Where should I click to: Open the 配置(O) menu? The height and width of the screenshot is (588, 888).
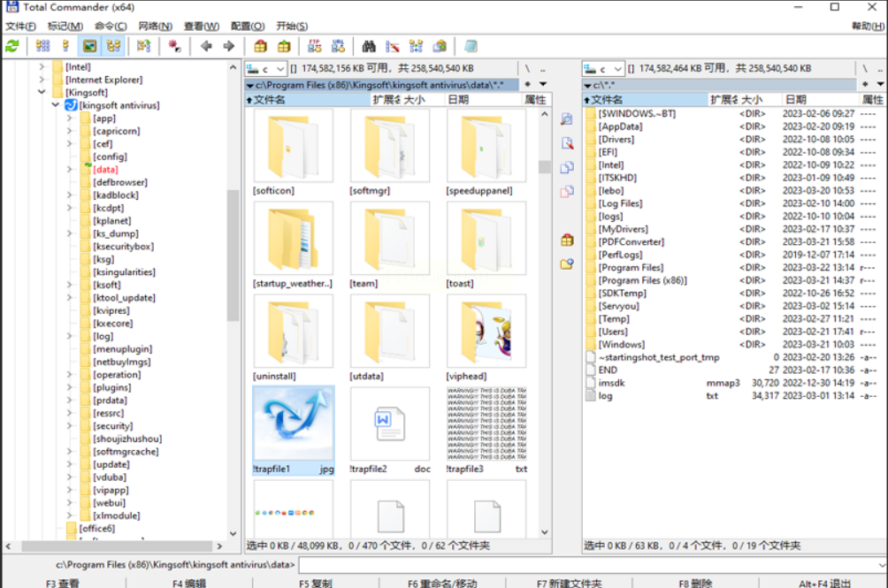(247, 27)
